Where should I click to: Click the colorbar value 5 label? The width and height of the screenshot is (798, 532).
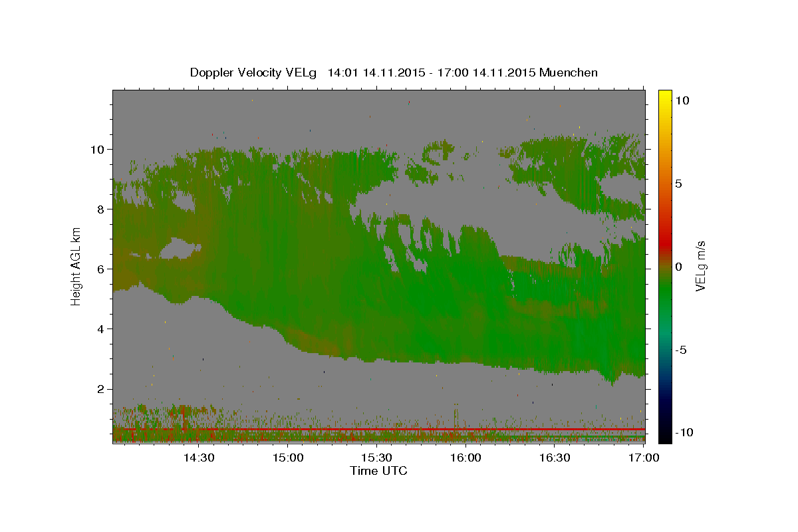click(680, 183)
